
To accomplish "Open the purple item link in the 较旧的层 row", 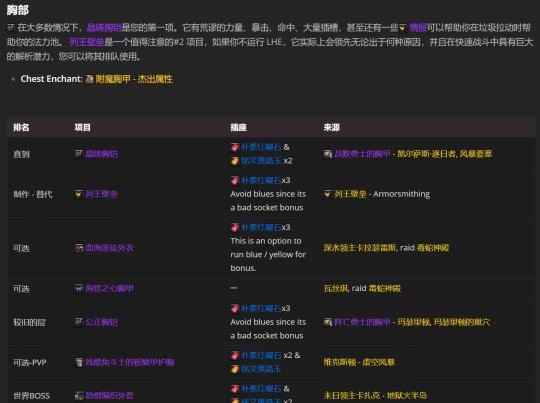I will point(101,323).
